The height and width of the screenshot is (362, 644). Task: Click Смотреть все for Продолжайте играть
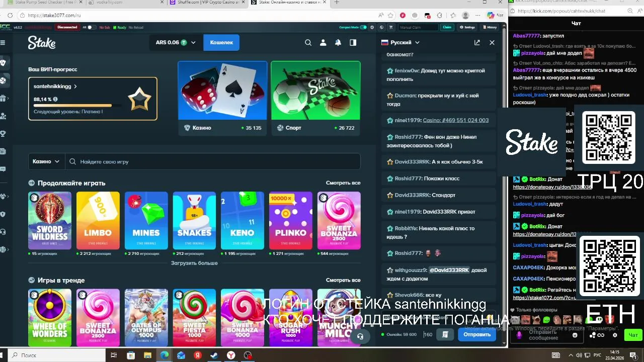pyautogui.click(x=343, y=183)
